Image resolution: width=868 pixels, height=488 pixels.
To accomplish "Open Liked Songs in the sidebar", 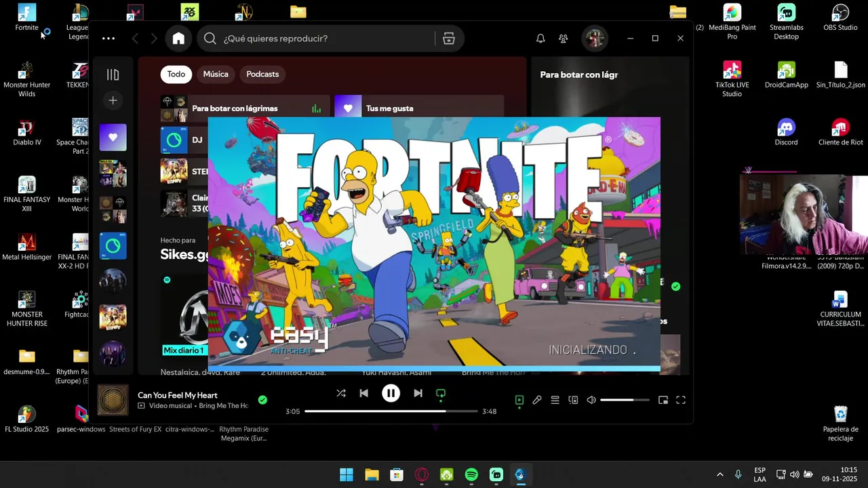I will 113,138.
